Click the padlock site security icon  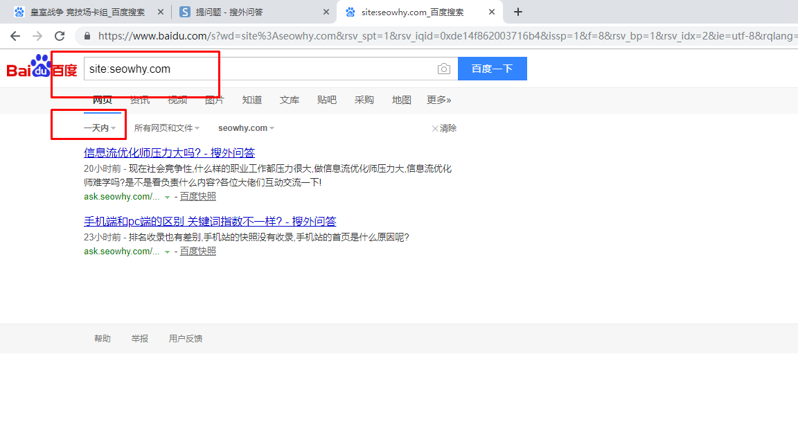pos(87,36)
